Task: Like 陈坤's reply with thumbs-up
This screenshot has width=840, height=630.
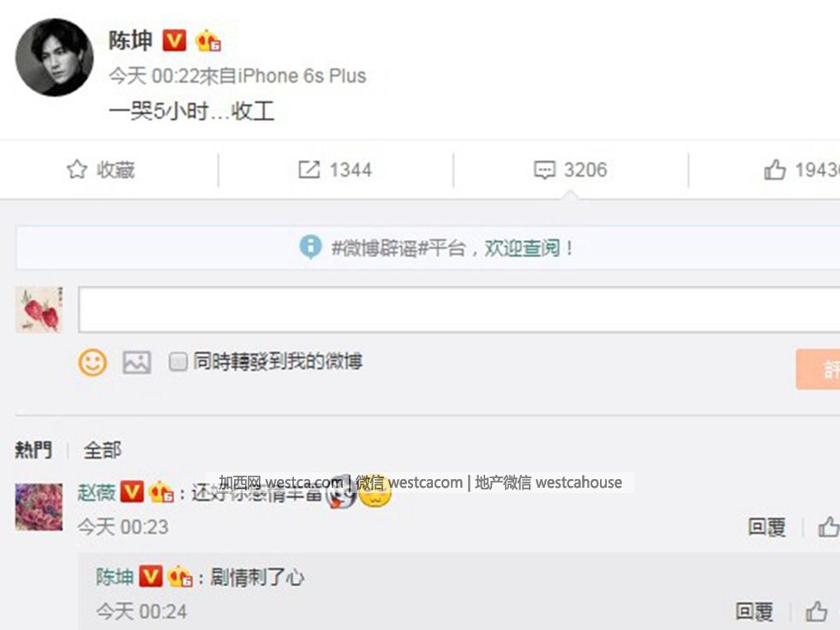Action: (x=816, y=611)
